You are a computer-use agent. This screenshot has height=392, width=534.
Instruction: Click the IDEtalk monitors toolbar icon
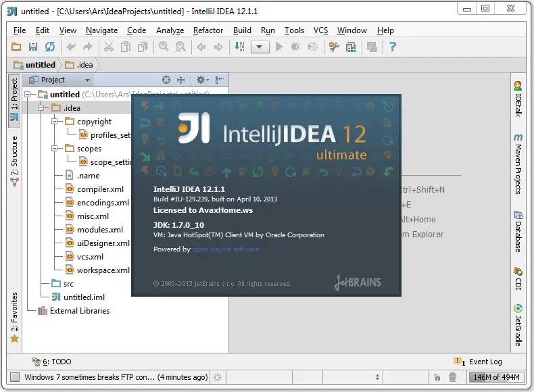[x=372, y=47]
